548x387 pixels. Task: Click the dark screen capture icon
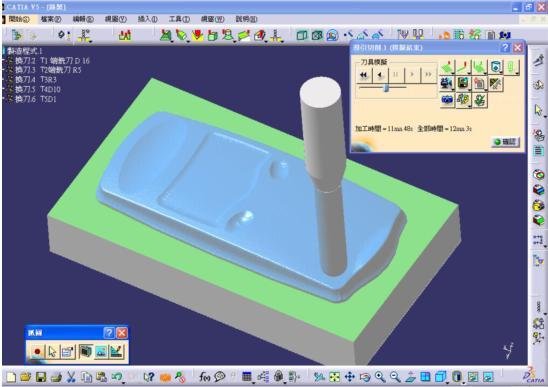point(85,352)
